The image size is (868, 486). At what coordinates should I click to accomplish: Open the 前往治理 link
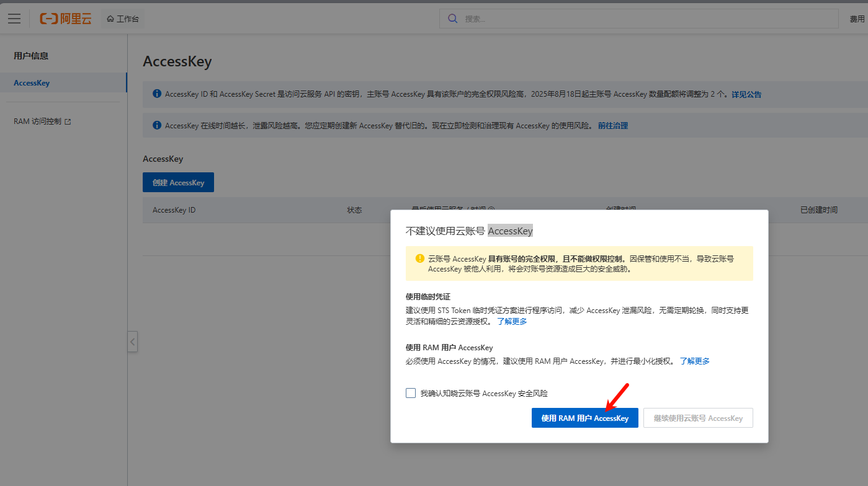pyautogui.click(x=613, y=125)
